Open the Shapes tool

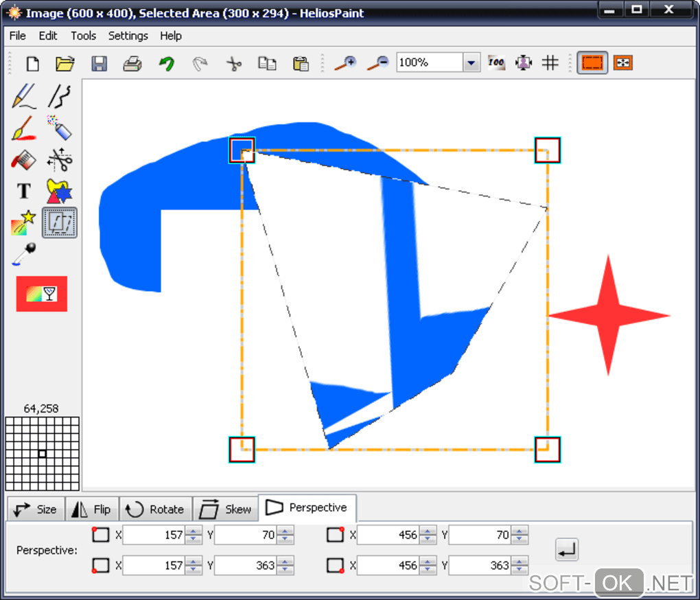click(x=60, y=192)
